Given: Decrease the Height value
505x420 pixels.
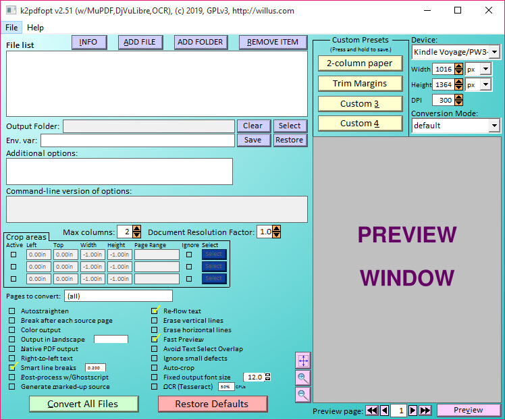Looking at the screenshot, I should point(459,87).
